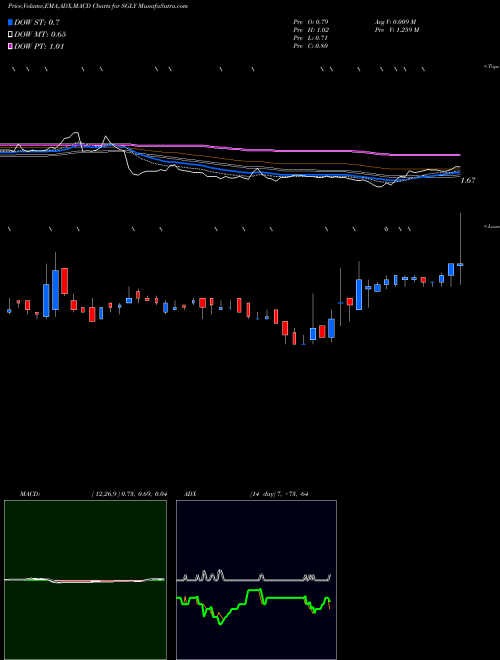The width and height of the screenshot is (500, 660).
Task: Click the 'Pre H: 1.02' high value
Action: click(x=311, y=30)
